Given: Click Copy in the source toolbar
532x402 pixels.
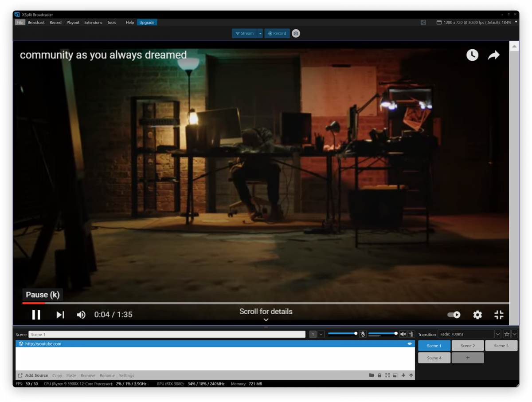Looking at the screenshot, I should click(x=57, y=375).
